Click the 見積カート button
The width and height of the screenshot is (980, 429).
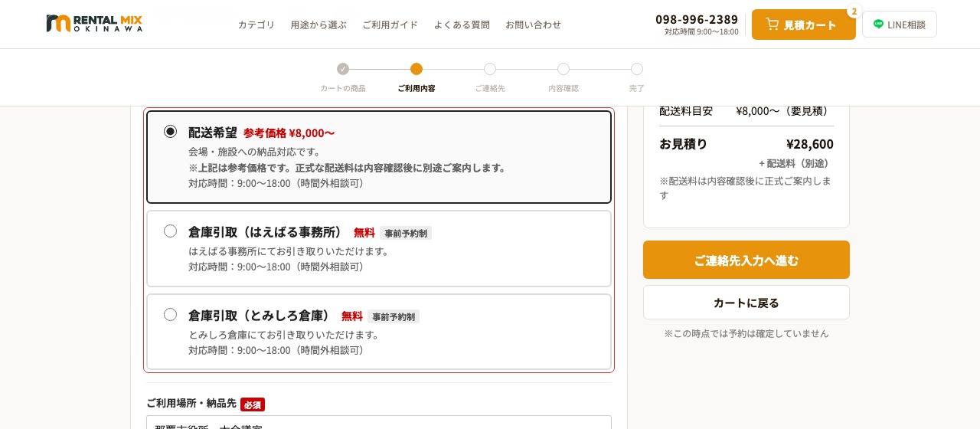point(804,25)
